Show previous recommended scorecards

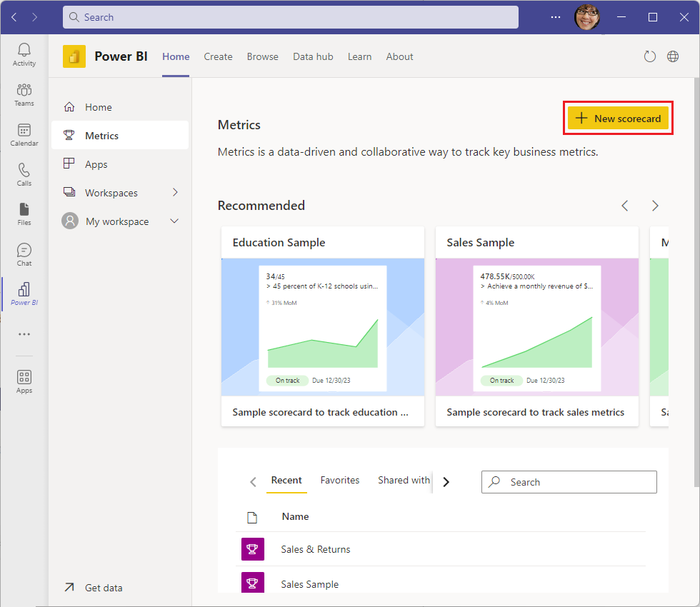pos(625,206)
